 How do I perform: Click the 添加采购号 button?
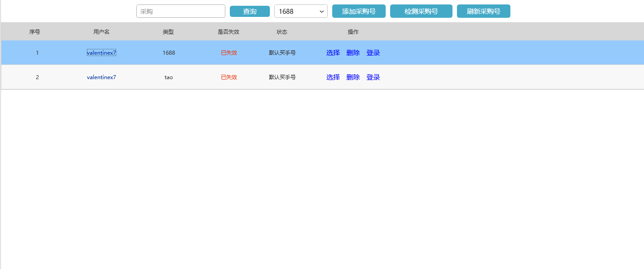359,11
